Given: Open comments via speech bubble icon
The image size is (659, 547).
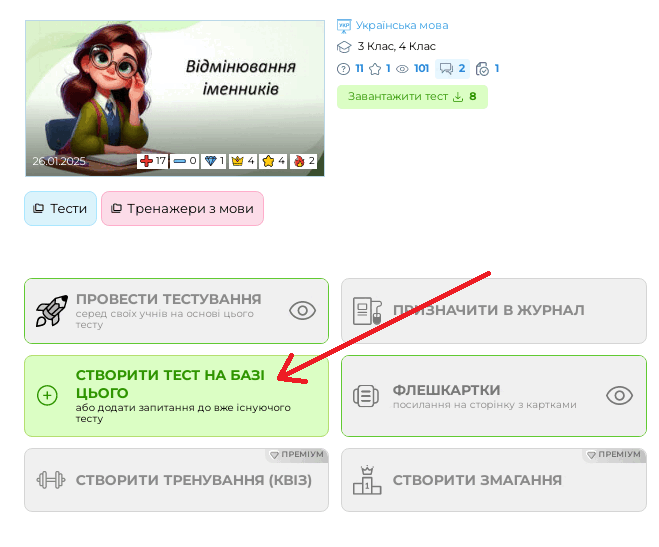Looking at the screenshot, I should click(x=446, y=68).
